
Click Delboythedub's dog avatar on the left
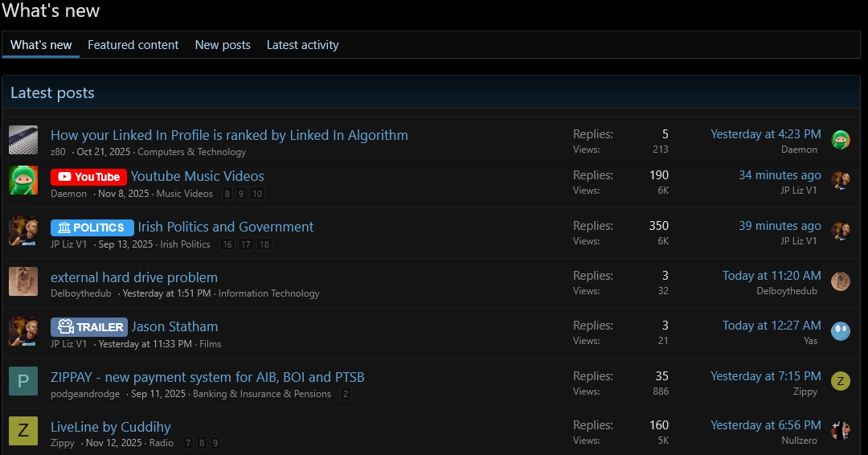point(23,281)
